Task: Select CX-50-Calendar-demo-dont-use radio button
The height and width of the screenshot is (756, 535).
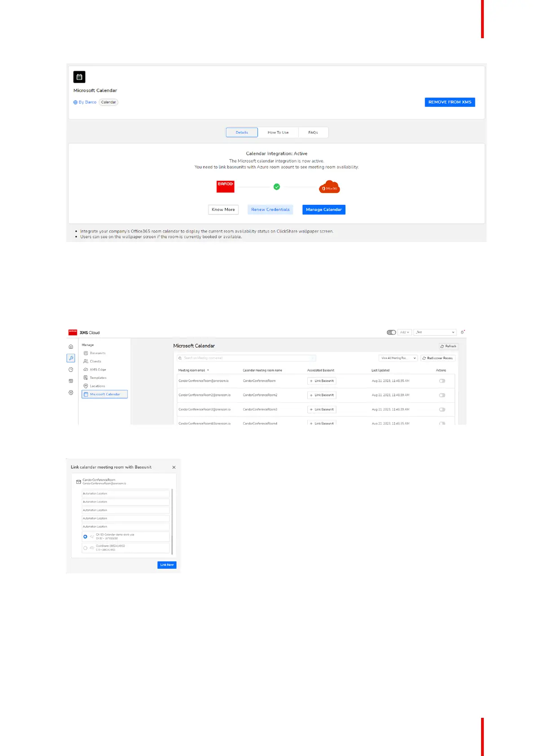Action: click(85, 536)
